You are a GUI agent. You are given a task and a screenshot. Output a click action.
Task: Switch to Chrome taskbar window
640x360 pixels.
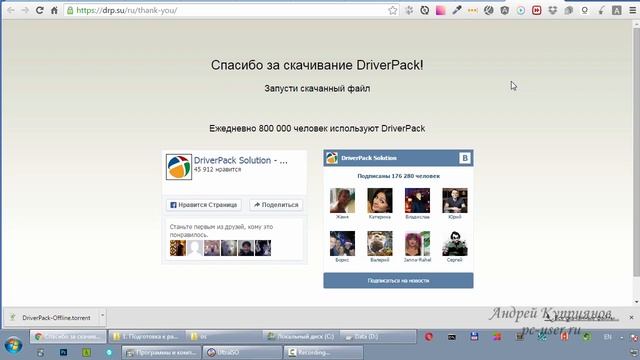pyautogui.click(x=68, y=337)
